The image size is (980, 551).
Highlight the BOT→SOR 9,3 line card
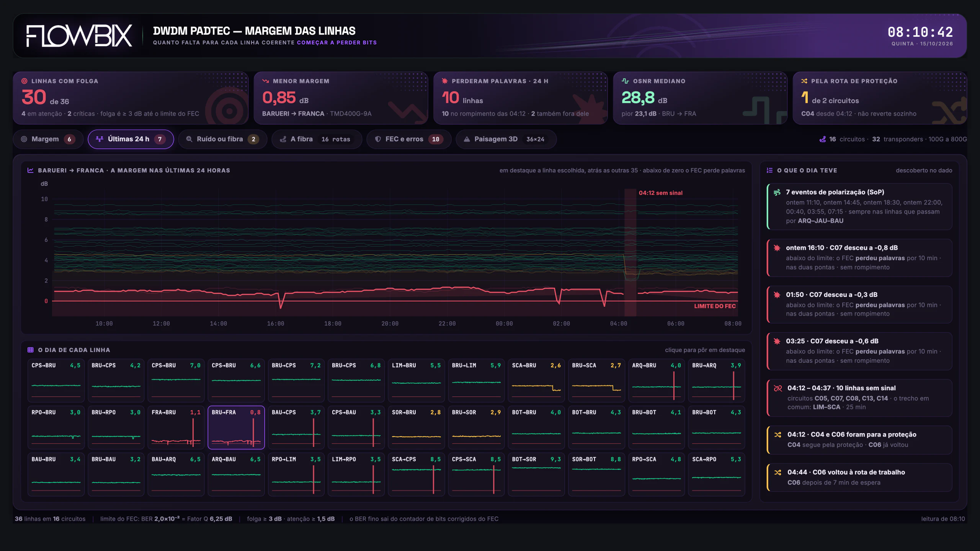536,474
